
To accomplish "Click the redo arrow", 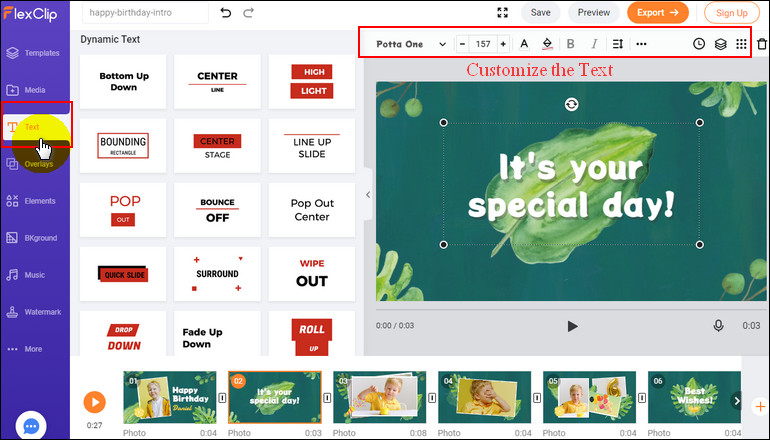I will click(248, 13).
